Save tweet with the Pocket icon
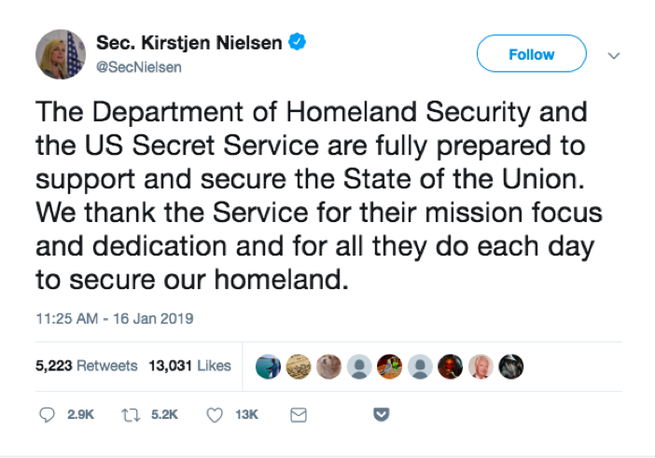This screenshot has width=655, height=458. point(381,414)
